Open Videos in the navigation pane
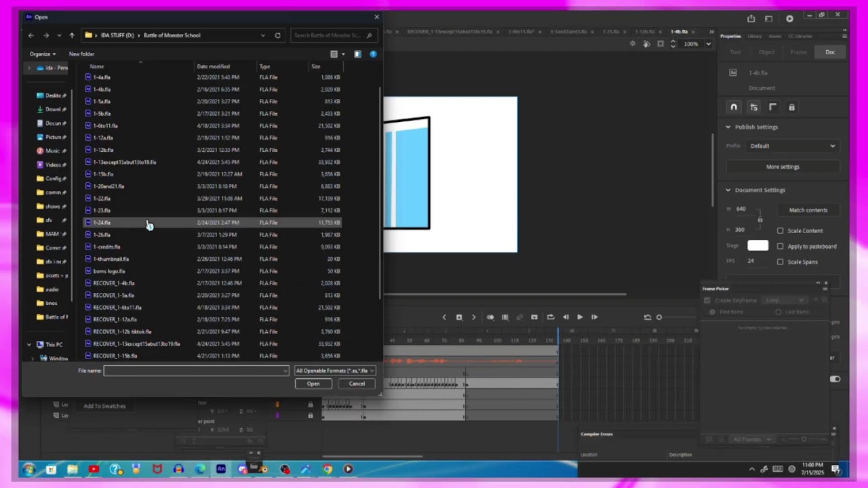The width and height of the screenshot is (868, 488). (52, 165)
